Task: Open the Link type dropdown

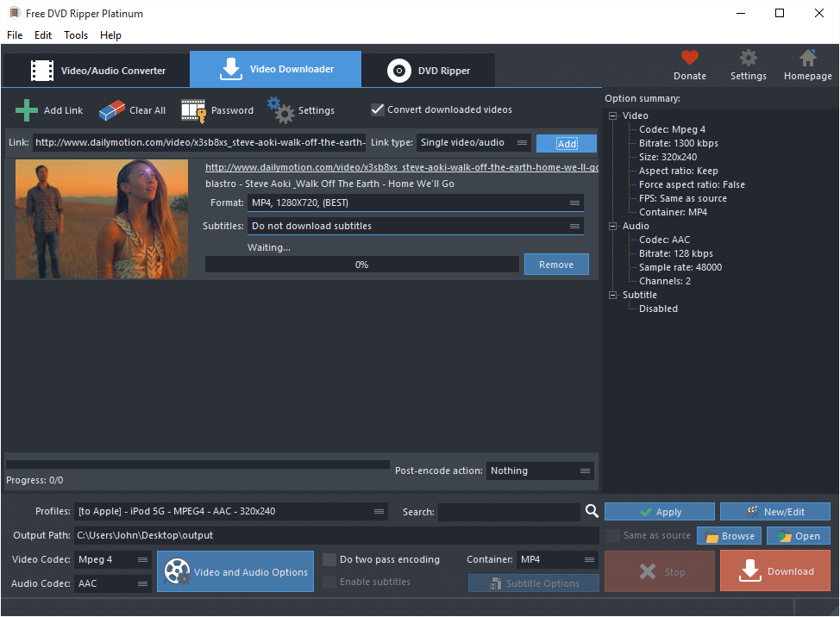Action: pyautogui.click(x=473, y=143)
